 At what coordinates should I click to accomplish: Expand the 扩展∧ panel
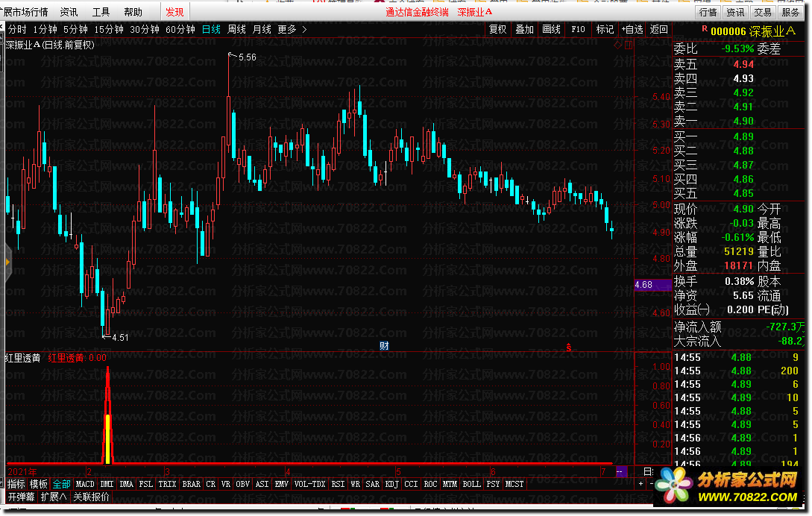(x=54, y=497)
